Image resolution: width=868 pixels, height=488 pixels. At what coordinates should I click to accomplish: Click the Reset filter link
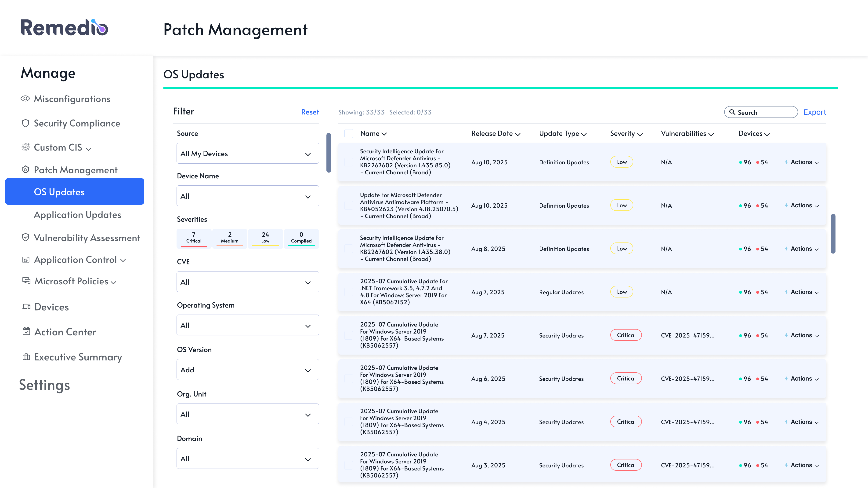(x=310, y=112)
